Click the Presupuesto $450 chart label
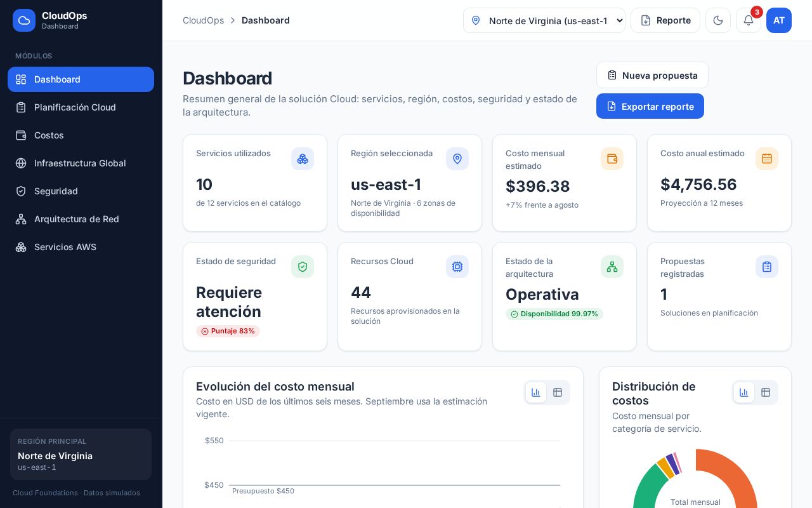The height and width of the screenshot is (508, 812). [263, 491]
